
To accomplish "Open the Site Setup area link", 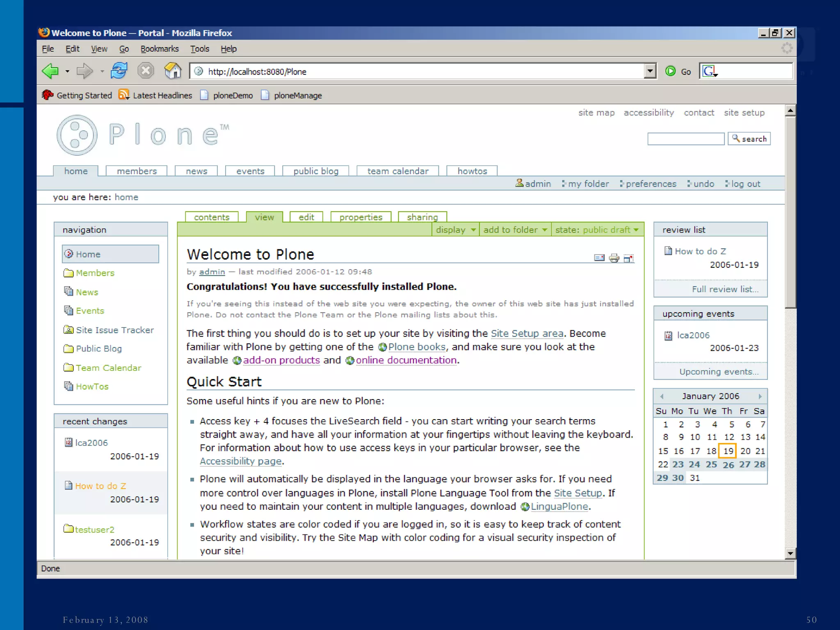I will [527, 333].
